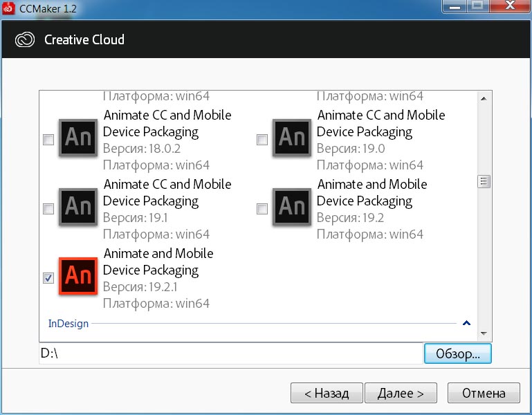
Task: Check the Animate CC version 19.0 checkbox
Action: pyautogui.click(x=262, y=140)
